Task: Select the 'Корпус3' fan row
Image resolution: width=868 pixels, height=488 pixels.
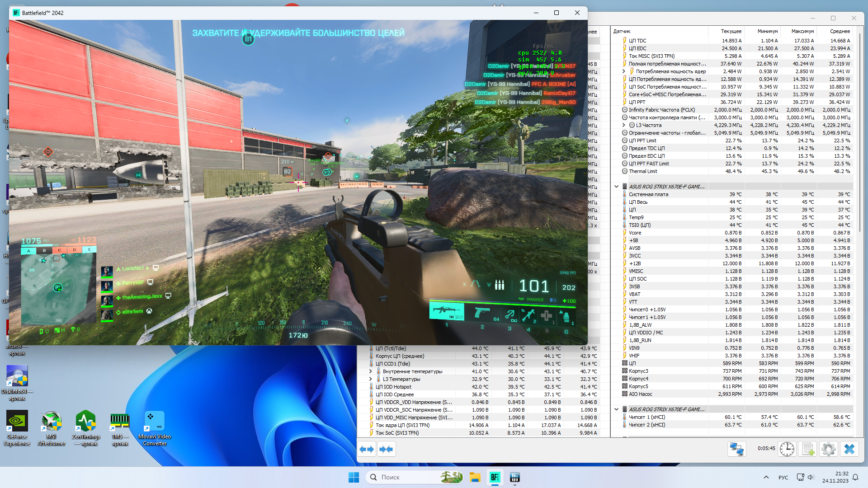Action: pyautogui.click(x=732, y=371)
